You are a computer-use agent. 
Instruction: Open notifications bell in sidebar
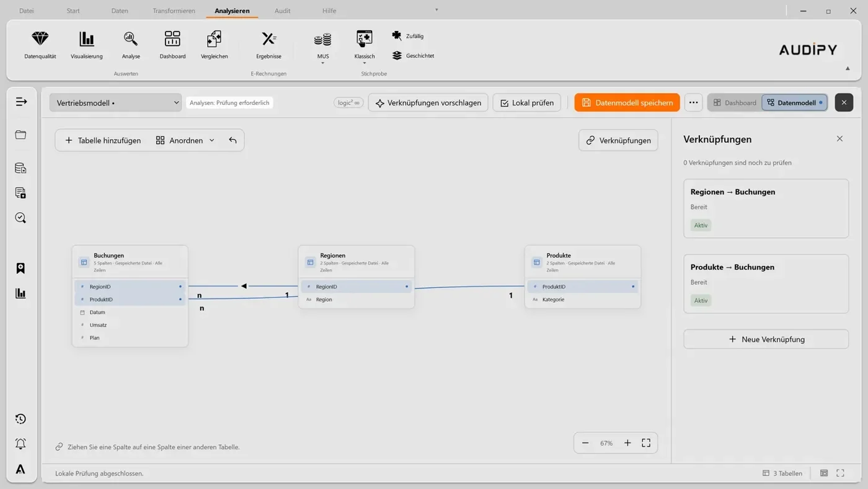21,444
